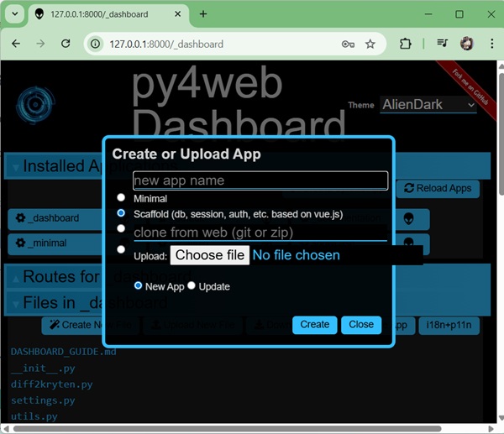This screenshot has width=504, height=434.
Task: Expand the Routes for _dashboard section
Action: pyautogui.click(x=15, y=278)
